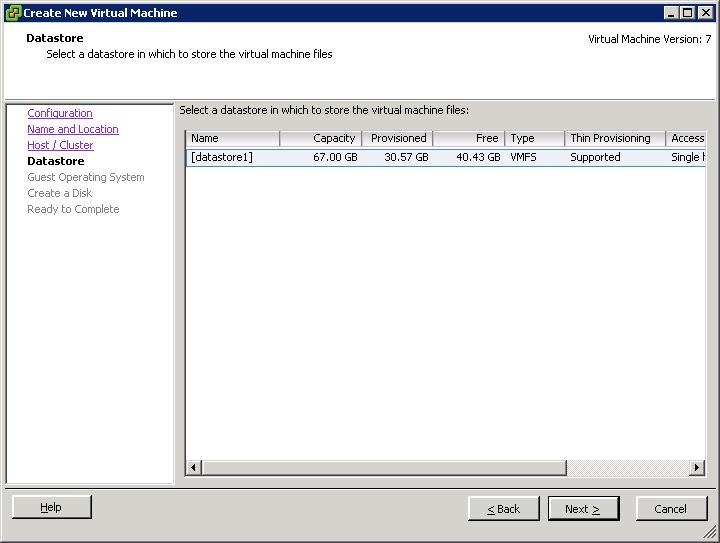The image size is (720, 543).
Task: Click the horizontal scrollbar thumb
Action: [x=384, y=468]
